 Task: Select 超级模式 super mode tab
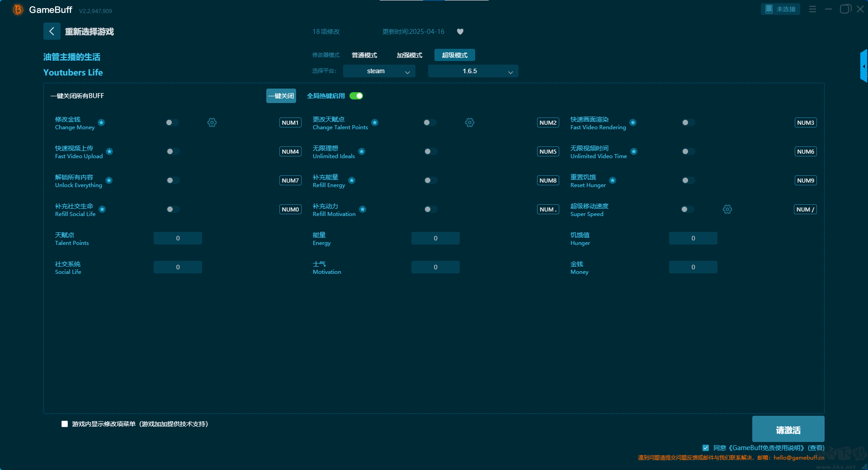[455, 55]
